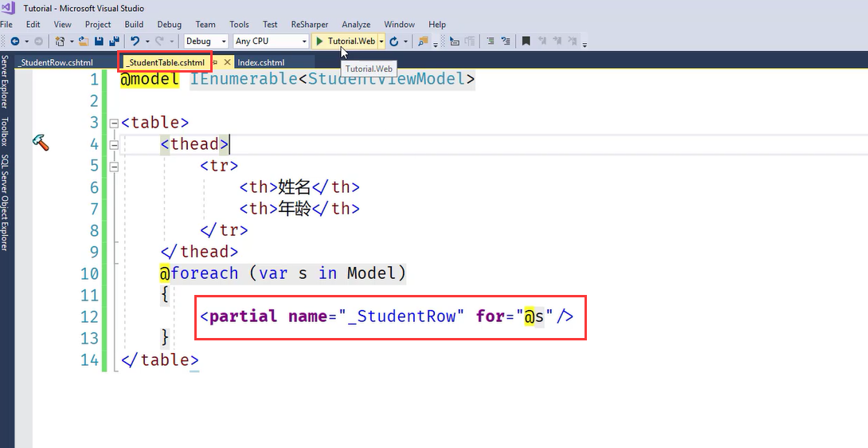Click the Redo arrow icon
Screen dimensions: 868x448
(159, 41)
